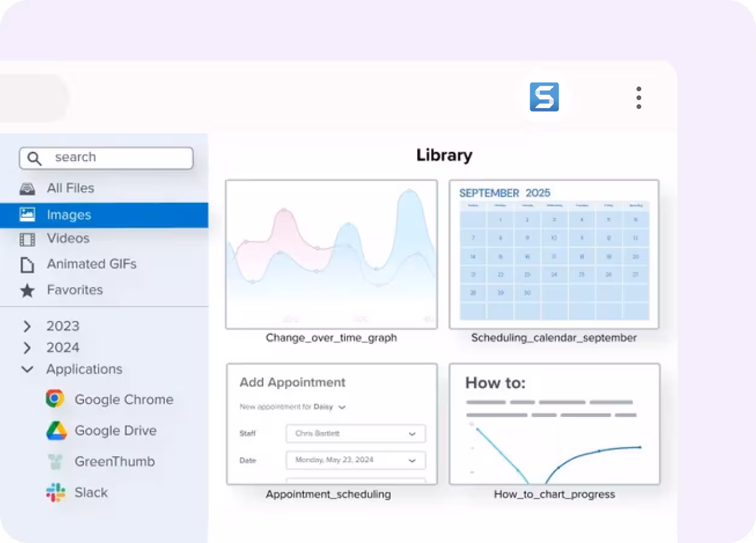This screenshot has width=756, height=543.
Task: Click the Slack logo icon
Action: pyautogui.click(x=56, y=493)
